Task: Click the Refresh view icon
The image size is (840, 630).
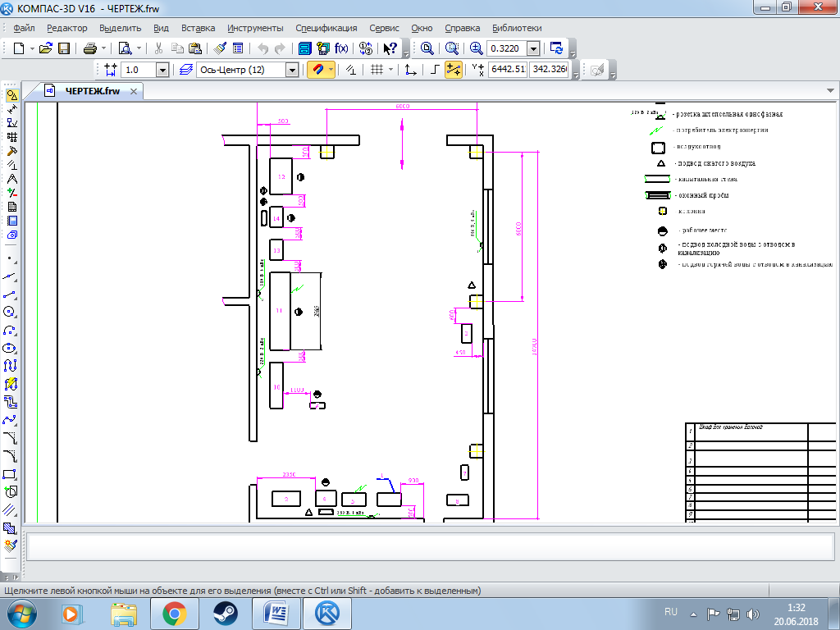Action: tap(557, 48)
